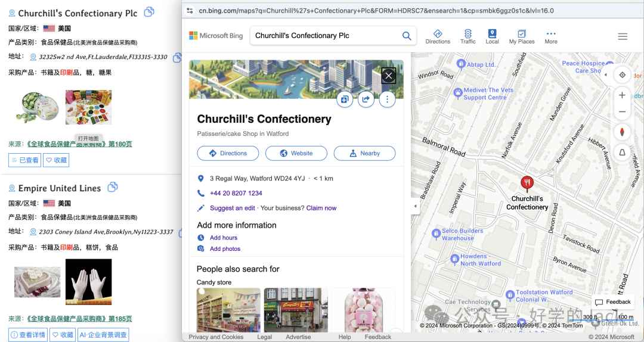Image resolution: width=644 pixels, height=342 pixels.
Task: Toggle 收藏 for Churchill's Confectionary Plc
Action: tap(56, 160)
